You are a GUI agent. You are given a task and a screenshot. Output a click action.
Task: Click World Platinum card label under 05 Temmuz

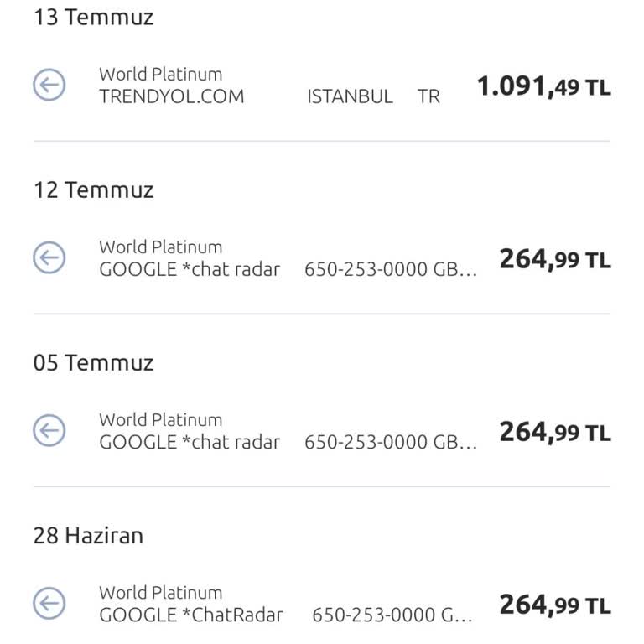[x=160, y=419]
